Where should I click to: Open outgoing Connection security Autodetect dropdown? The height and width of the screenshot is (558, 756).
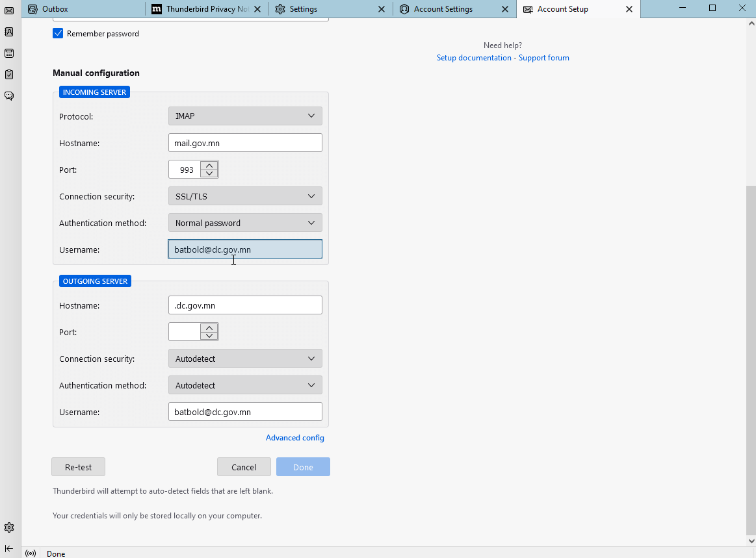[245, 359]
